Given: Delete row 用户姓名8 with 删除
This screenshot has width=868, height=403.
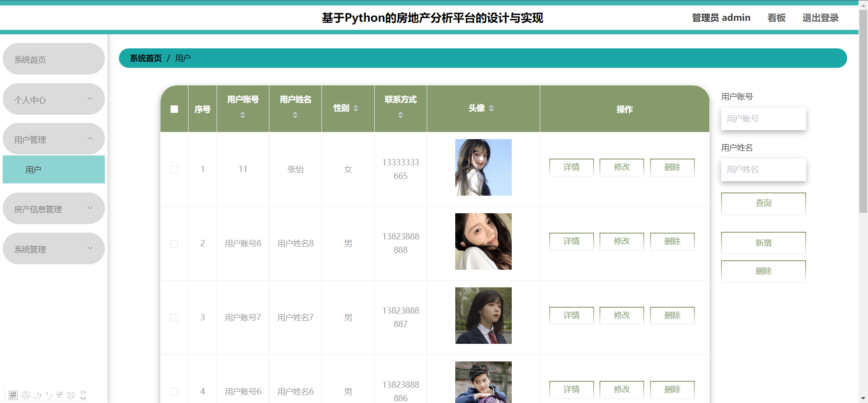Looking at the screenshot, I should point(672,241).
